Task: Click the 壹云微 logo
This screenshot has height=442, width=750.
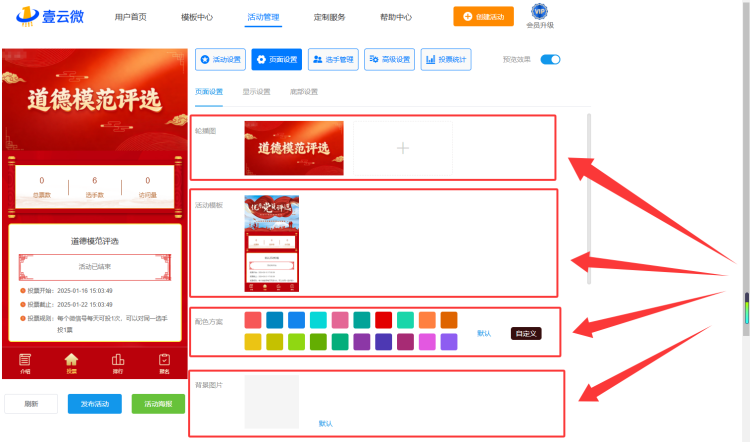Action: 50,16
